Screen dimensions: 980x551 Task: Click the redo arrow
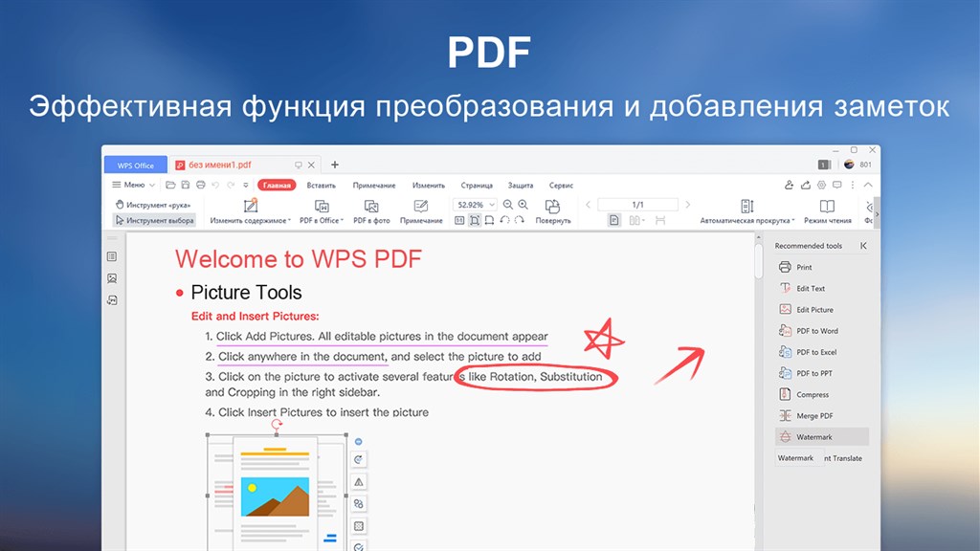pos(231,185)
